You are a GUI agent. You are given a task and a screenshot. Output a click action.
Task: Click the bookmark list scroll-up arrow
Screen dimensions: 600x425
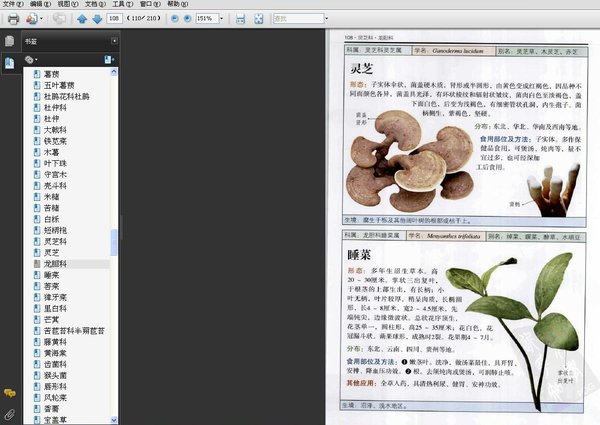tap(114, 72)
